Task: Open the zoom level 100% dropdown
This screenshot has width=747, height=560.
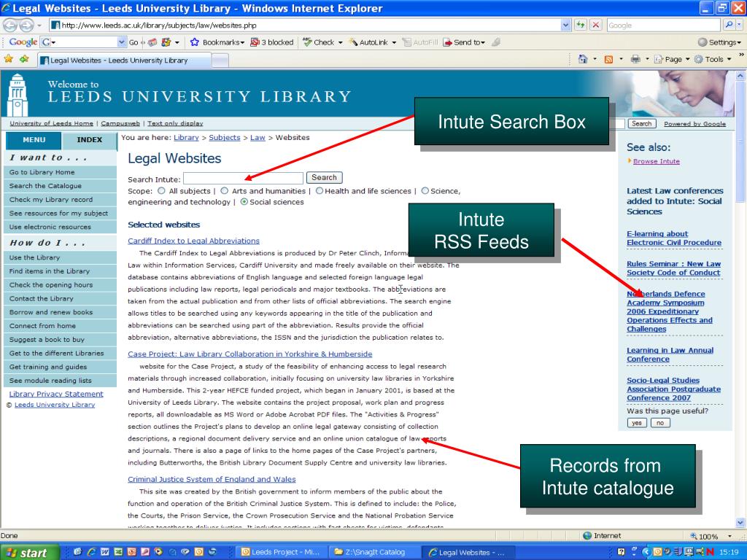Action: click(x=729, y=536)
